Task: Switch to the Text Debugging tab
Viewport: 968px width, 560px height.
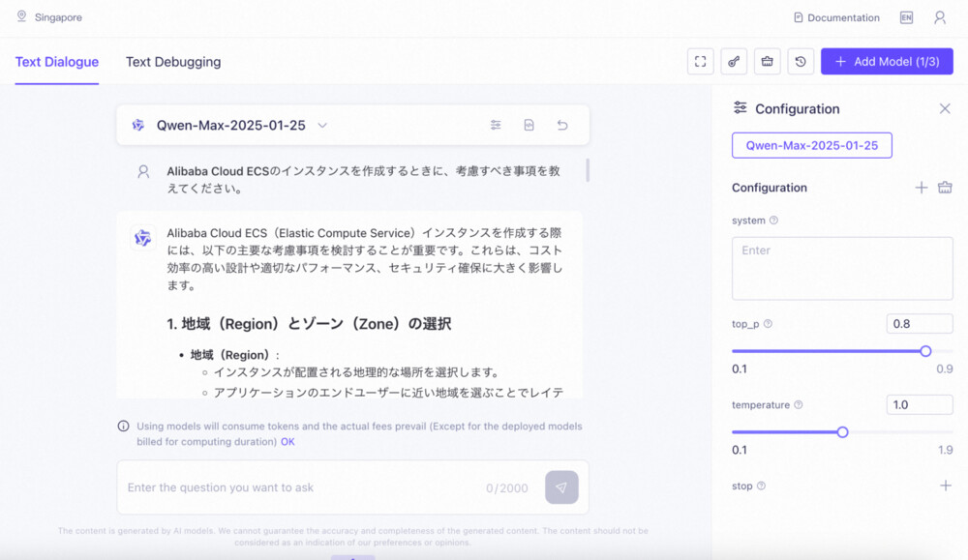Action: pos(173,62)
